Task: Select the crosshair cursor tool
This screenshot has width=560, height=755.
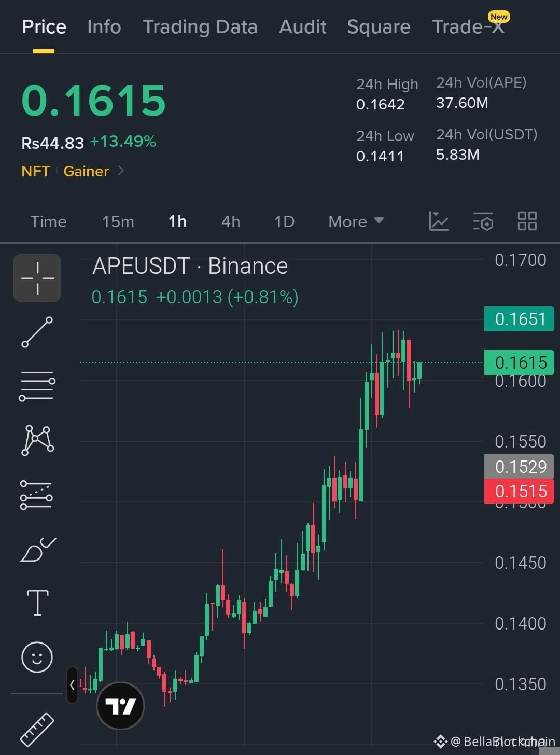Action: tap(37, 278)
